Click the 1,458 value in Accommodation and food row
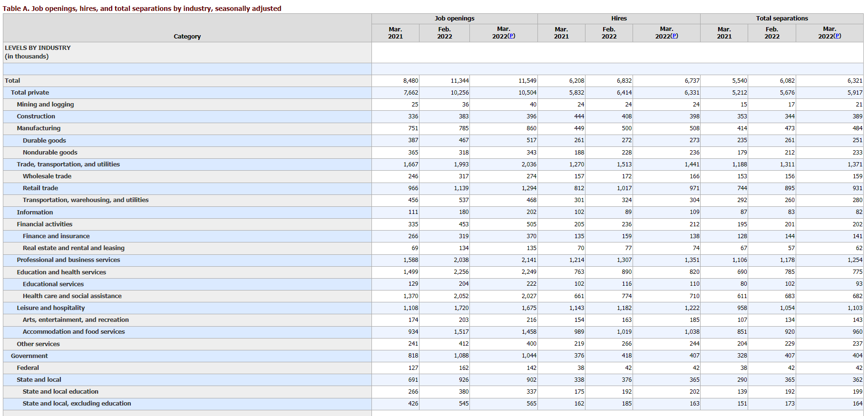868x416 pixels. click(x=529, y=332)
